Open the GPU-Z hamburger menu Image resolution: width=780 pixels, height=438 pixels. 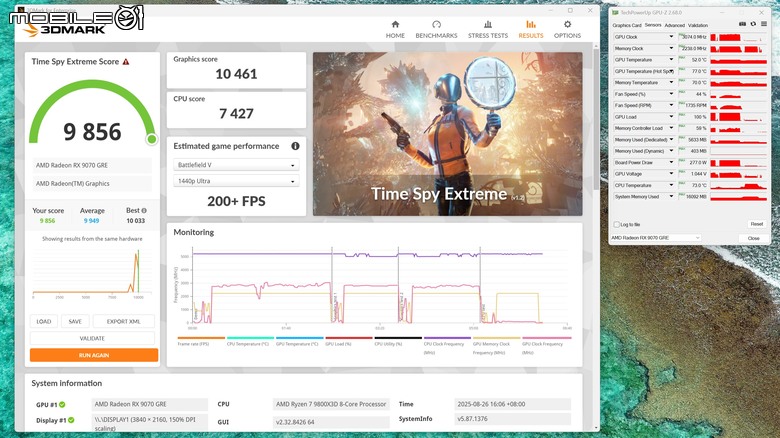(764, 24)
